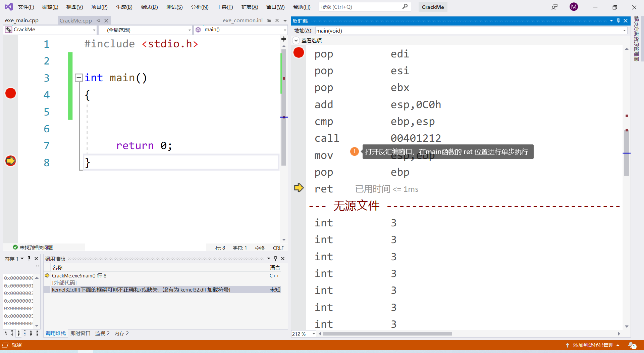
Task: Open the Solution Explorer side tab
Action: point(636,39)
